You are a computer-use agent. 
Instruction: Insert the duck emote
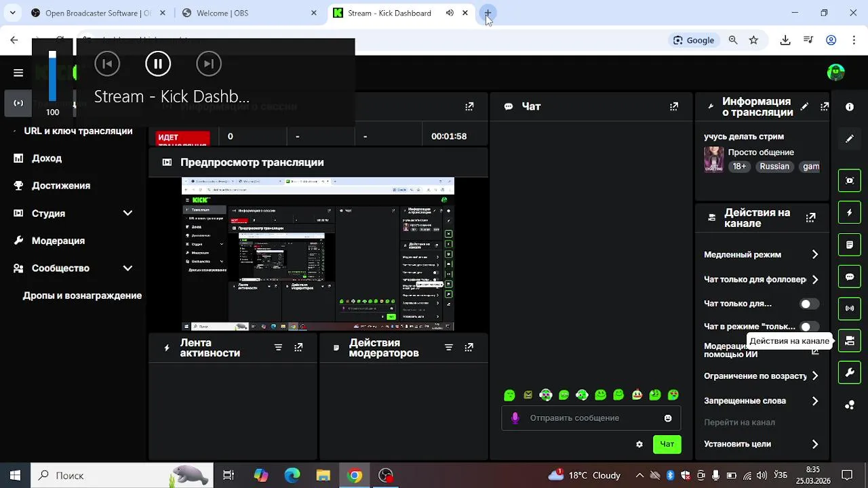pyautogui.click(x=637, y=394)
